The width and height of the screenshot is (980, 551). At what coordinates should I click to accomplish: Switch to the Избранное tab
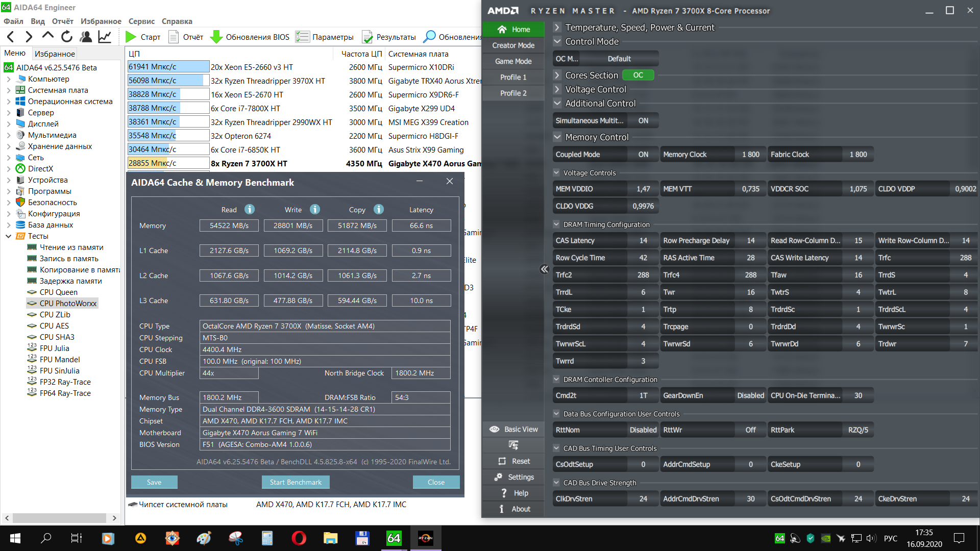click(x=55, y=54)
